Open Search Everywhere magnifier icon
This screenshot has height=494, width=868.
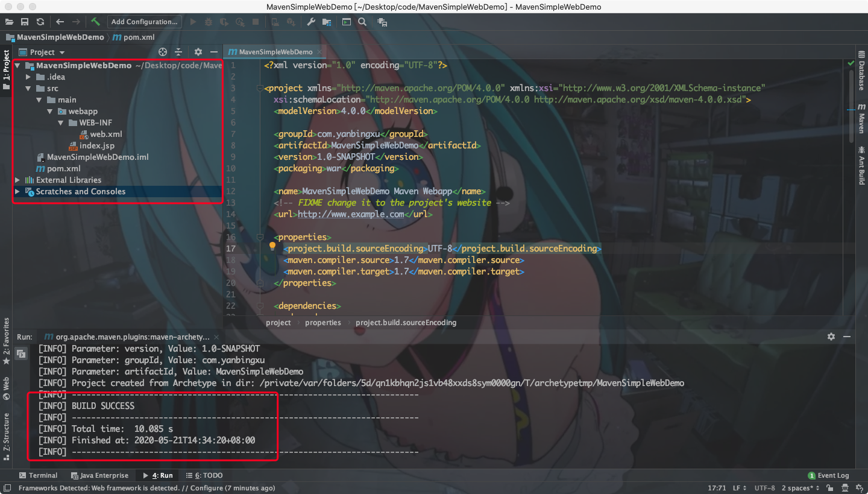click(x=362, y=22)
